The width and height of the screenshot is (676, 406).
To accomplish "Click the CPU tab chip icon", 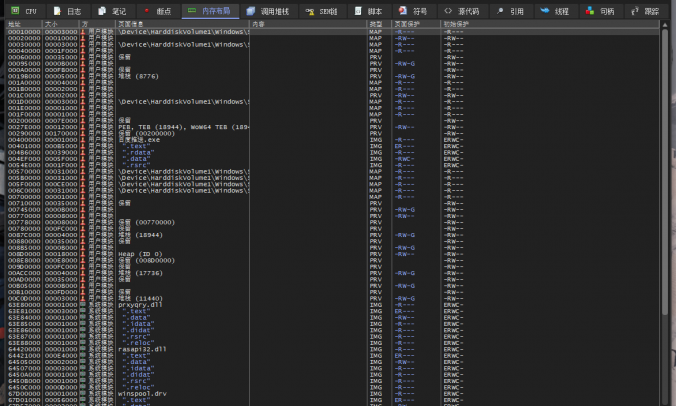I will coord(15,10).
